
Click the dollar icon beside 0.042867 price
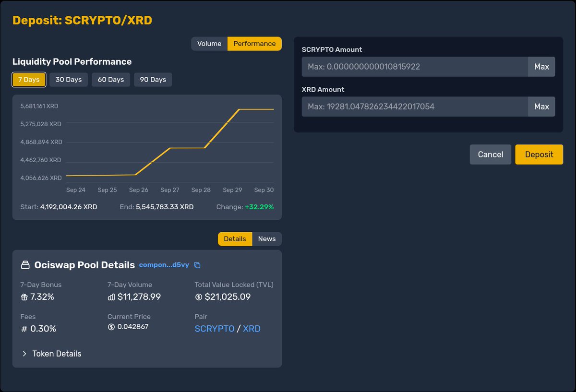111,327
